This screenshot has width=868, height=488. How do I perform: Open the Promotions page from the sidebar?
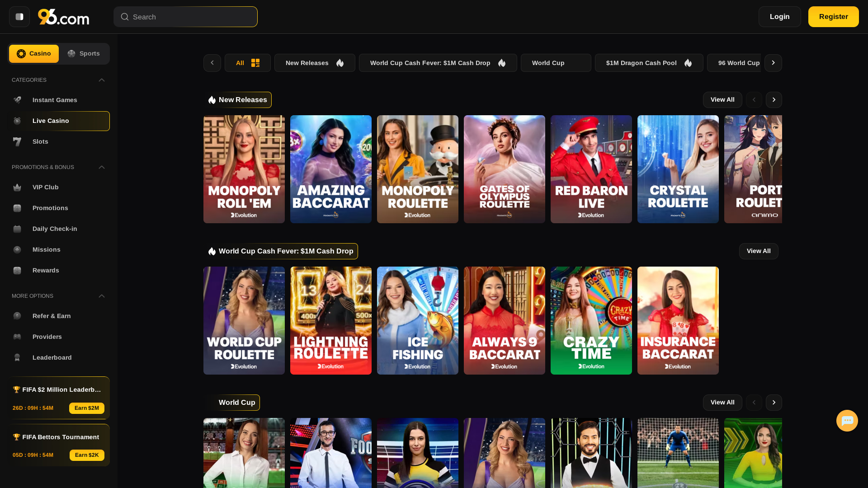click(x=58, y=208)
